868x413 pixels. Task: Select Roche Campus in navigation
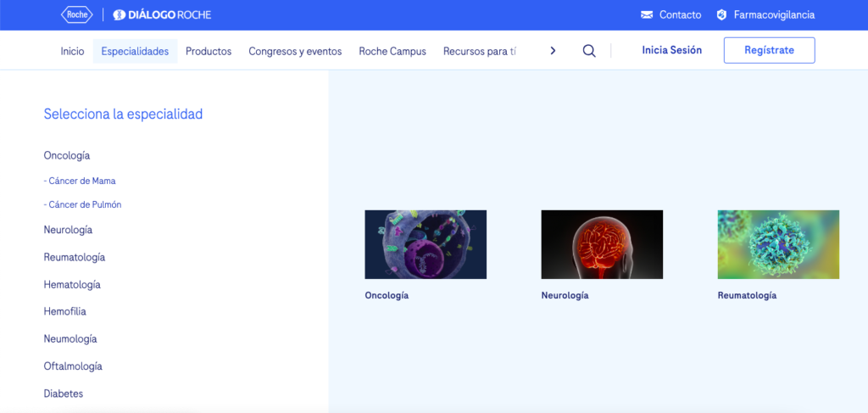coord(392,51)
